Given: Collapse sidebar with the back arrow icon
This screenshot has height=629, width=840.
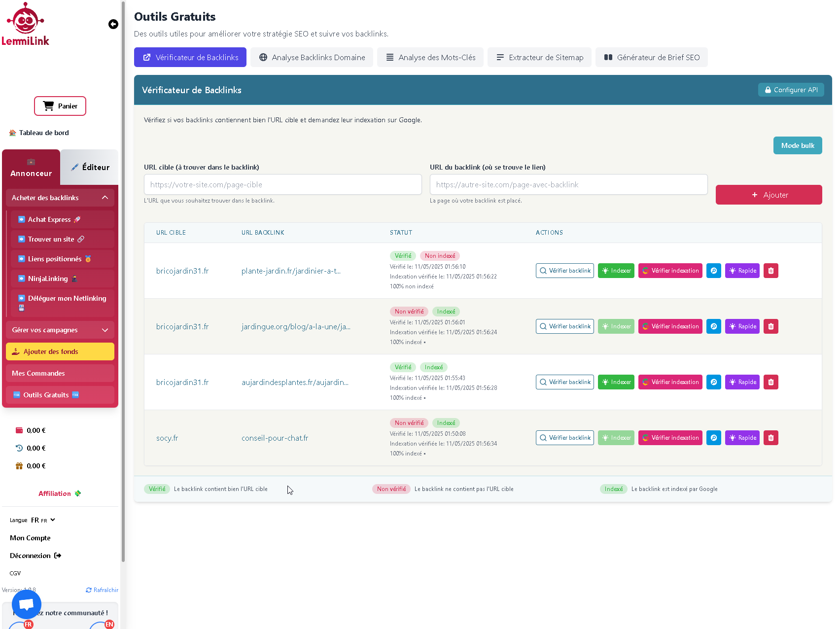Looking at the screenshot, I should [113, 24].
